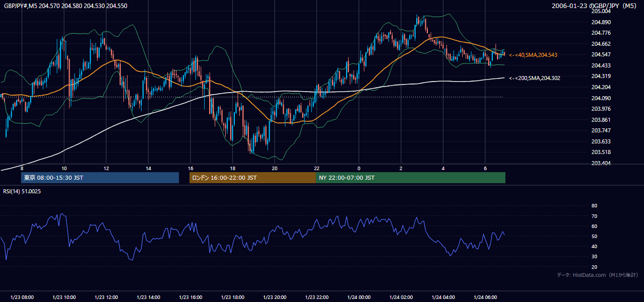The height and width of the screenshot is (302, 644).
Task: Click price axis value 203.518
Action: [x=601, y=152]
